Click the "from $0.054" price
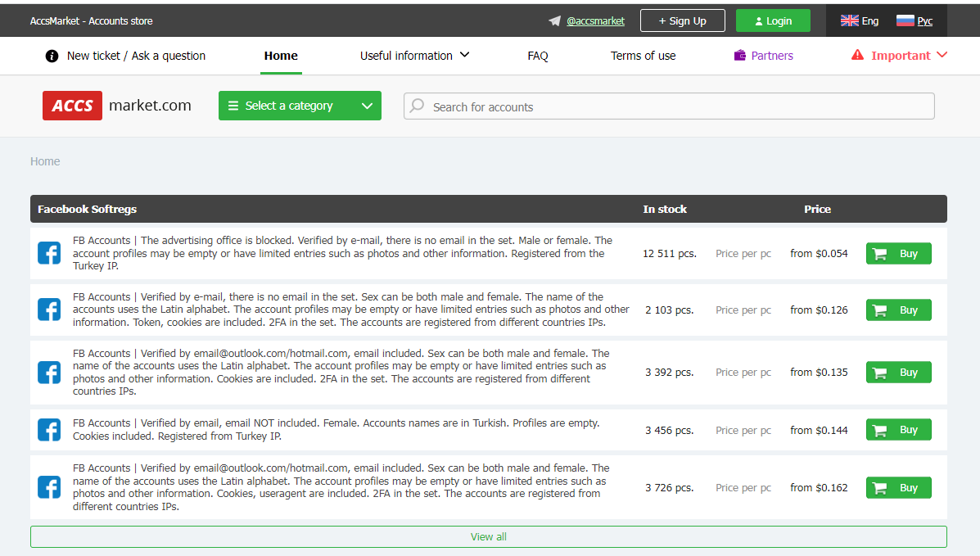 click(819, 253)
